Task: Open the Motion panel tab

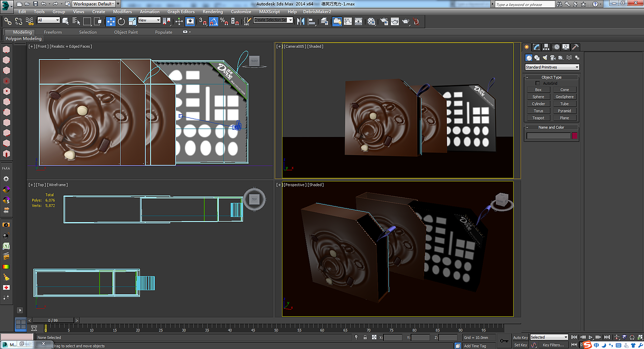Action: point(556,47)
